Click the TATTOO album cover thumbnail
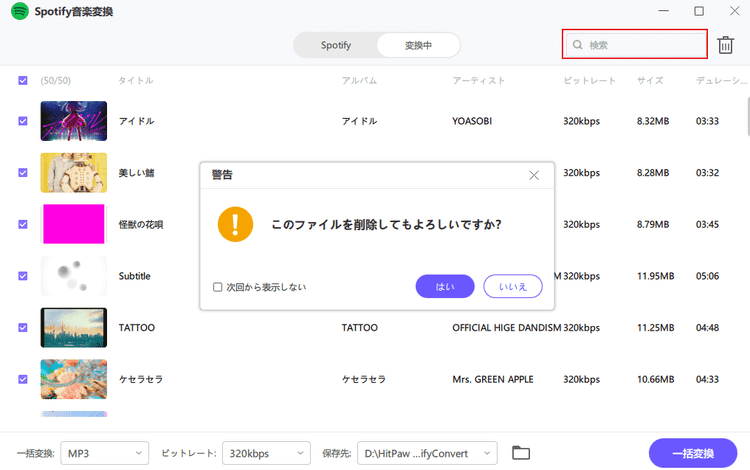The image size is (750, 470). (74, 328)
